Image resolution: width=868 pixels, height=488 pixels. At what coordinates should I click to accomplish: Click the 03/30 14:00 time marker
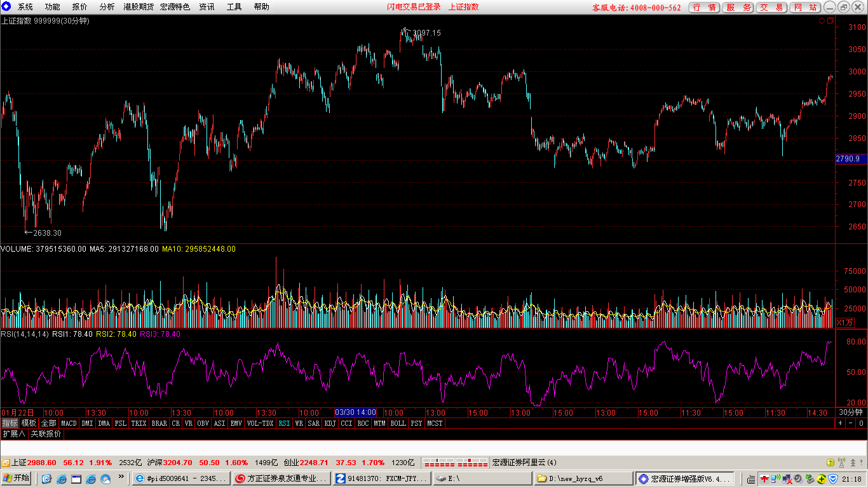(356, 412)
